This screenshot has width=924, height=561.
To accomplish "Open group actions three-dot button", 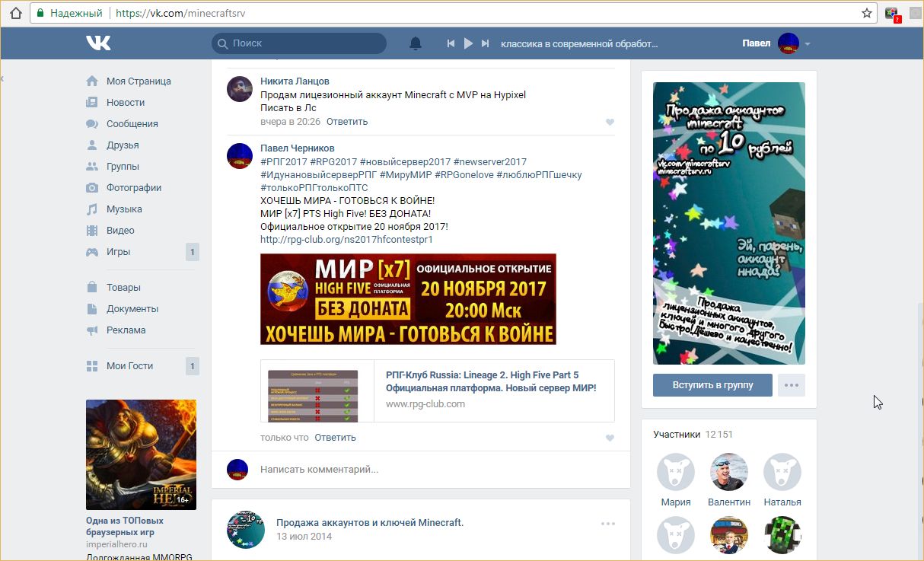I will coord(792,384).
